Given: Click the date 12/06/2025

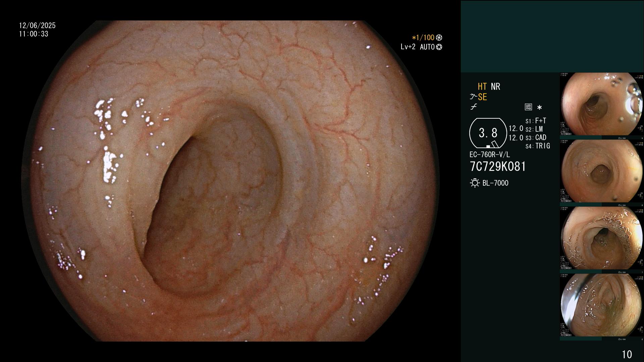Looking at the screenshot, I should point(37,25).
